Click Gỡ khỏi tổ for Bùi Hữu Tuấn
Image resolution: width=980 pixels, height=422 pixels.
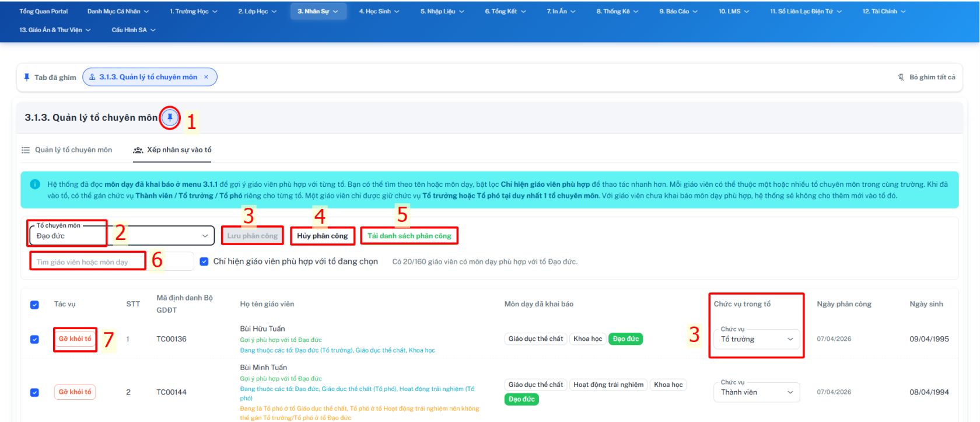coord(75,339)
